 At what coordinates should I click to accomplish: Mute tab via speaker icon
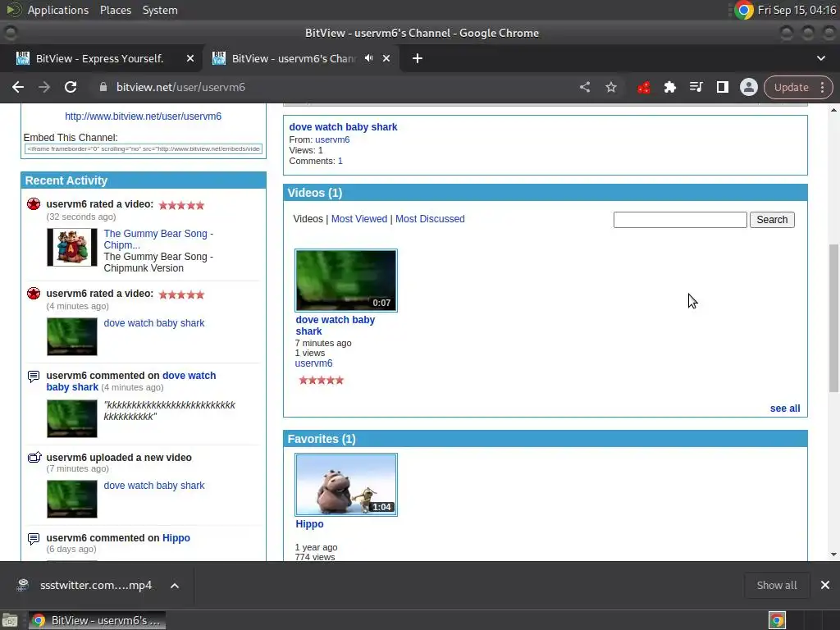368,58
